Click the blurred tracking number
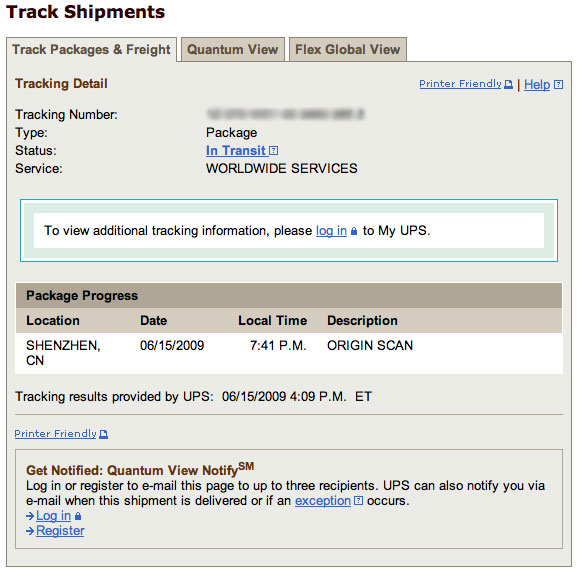This screenshot has height=577, width=578. pos(285,114)
